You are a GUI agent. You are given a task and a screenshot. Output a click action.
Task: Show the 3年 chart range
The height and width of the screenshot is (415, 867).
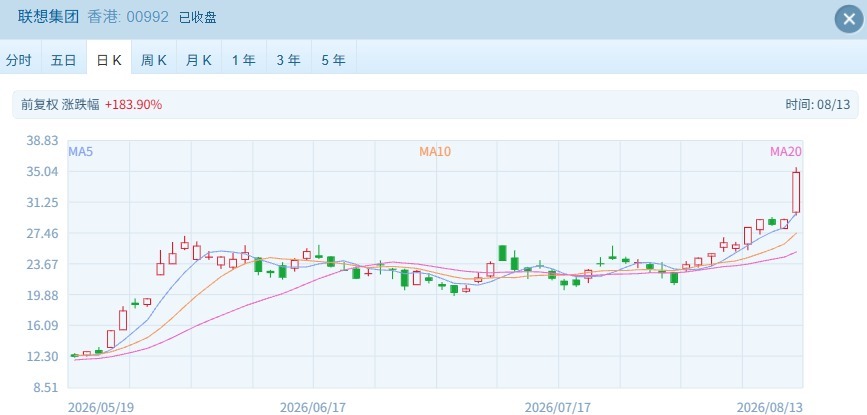click(x=289, y=60)
